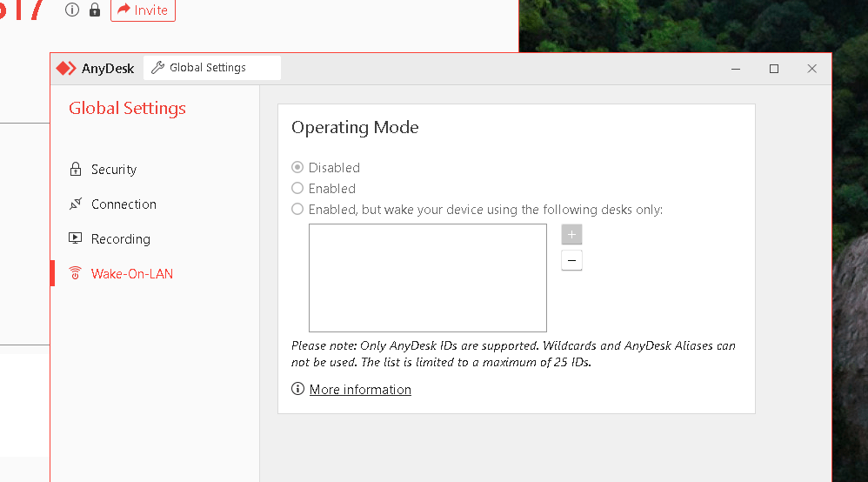Click the lock icon next to Invite button
The width and height of the screenshot is (868, 482).
(x=95, y=10)
